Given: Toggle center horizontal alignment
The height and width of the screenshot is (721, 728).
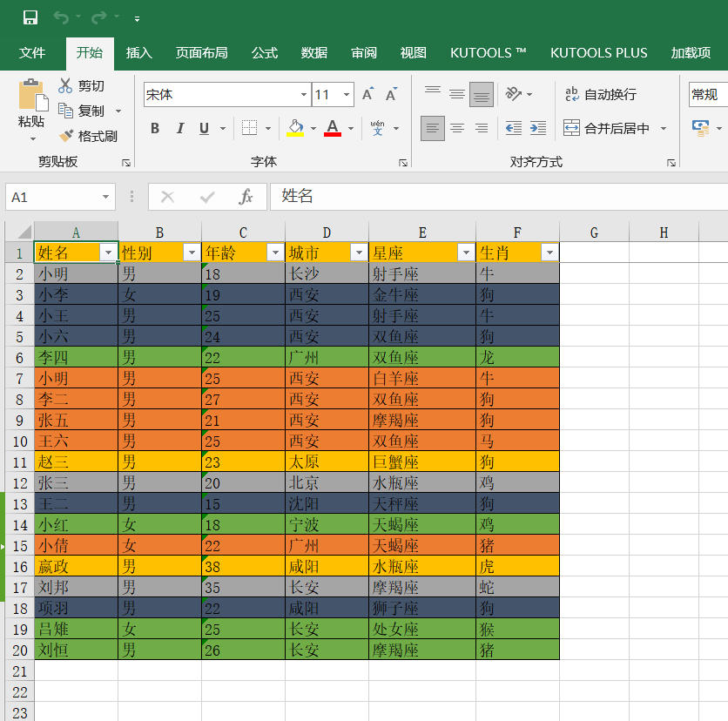Looking at the screenshot, I should coord(457,128).
